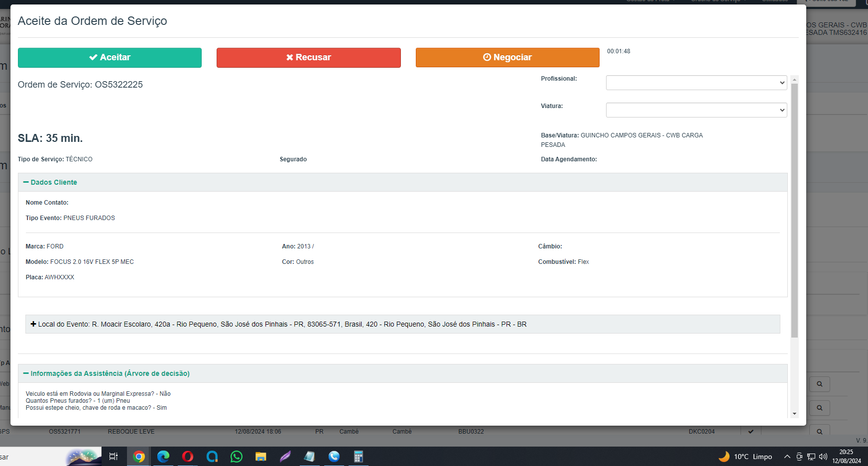The height and width of the screenshot is (466, 868).
Task: Click the green Aceitar button
Action: pyautogui.click(x=110, y=58)
